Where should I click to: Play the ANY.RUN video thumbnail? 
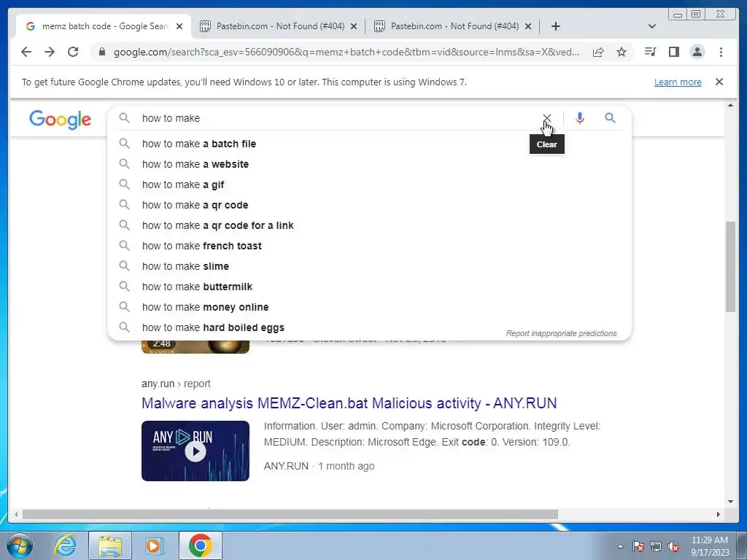point(196,451)
